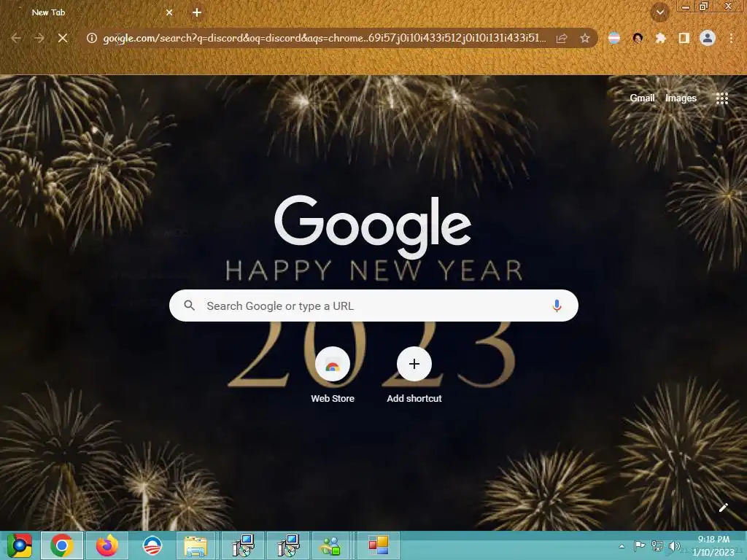This screenshot has width=747, height=560.
Task: Restore down the Chrome window
Action: coord(704,6)
